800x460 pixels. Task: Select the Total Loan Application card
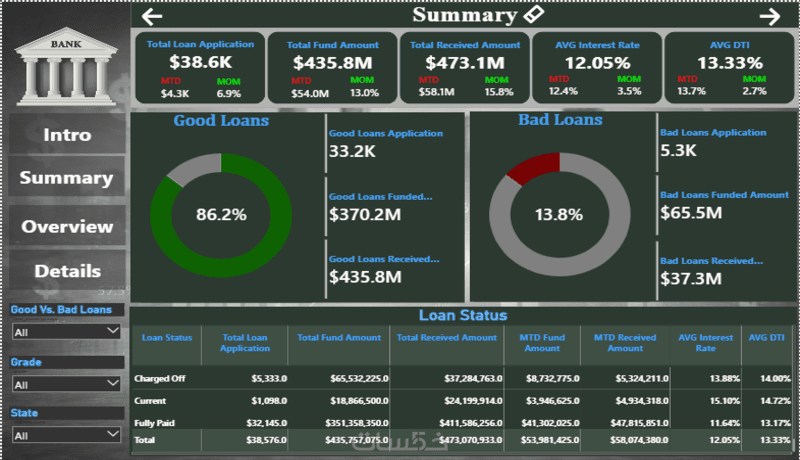click(x=200, y=68)
